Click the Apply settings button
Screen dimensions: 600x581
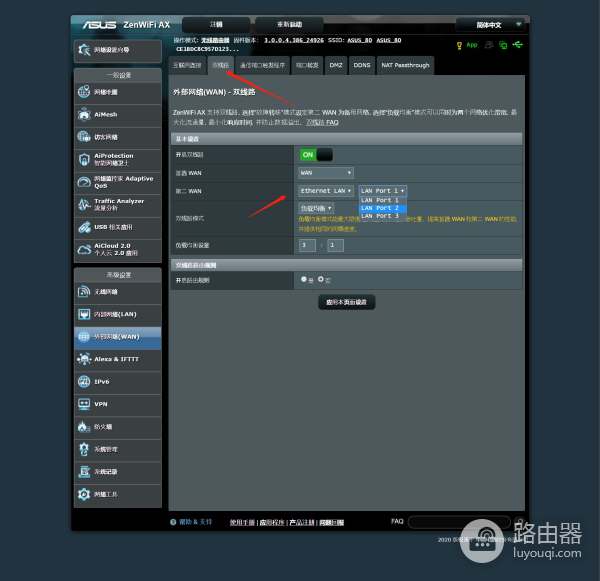(347, 302)
